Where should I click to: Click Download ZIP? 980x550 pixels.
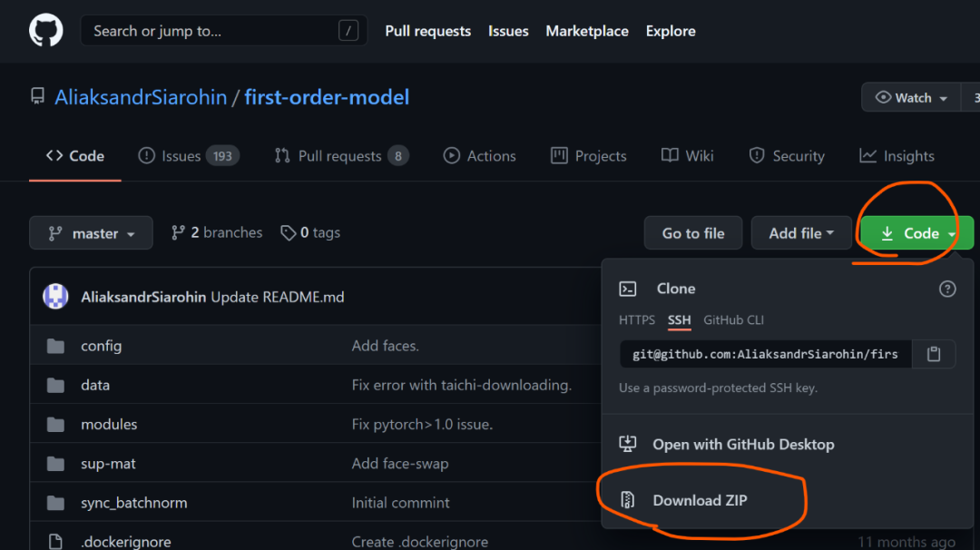[700, 501]
